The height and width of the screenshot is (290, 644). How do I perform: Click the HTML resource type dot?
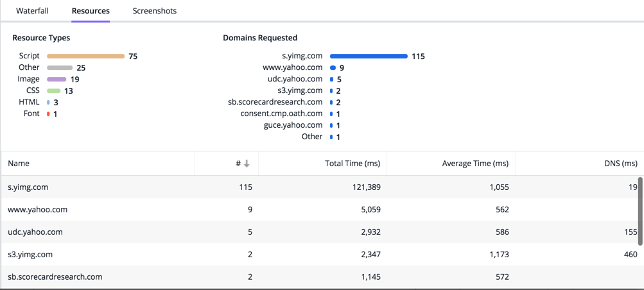pos(48,102)
